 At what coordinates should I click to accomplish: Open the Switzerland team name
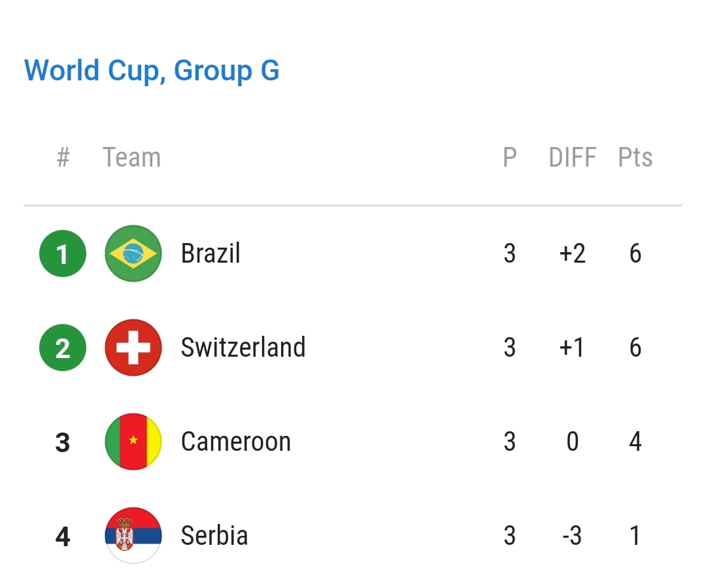[x=243, y=348]
